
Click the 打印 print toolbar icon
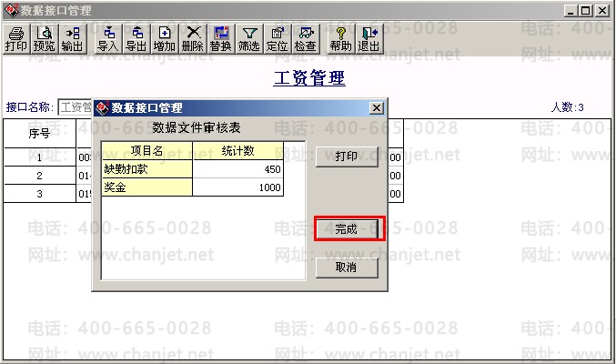pos(15,38)
